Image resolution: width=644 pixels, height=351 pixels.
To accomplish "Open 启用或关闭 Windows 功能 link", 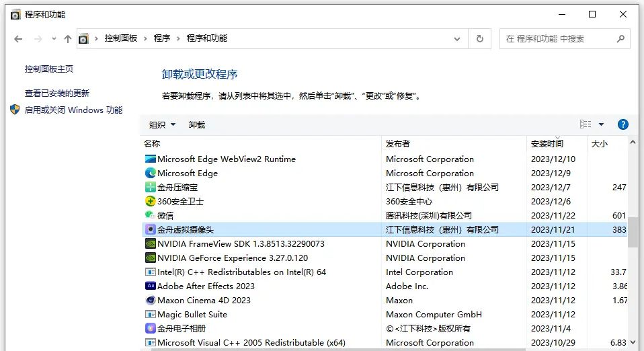I will coord(73,110).
